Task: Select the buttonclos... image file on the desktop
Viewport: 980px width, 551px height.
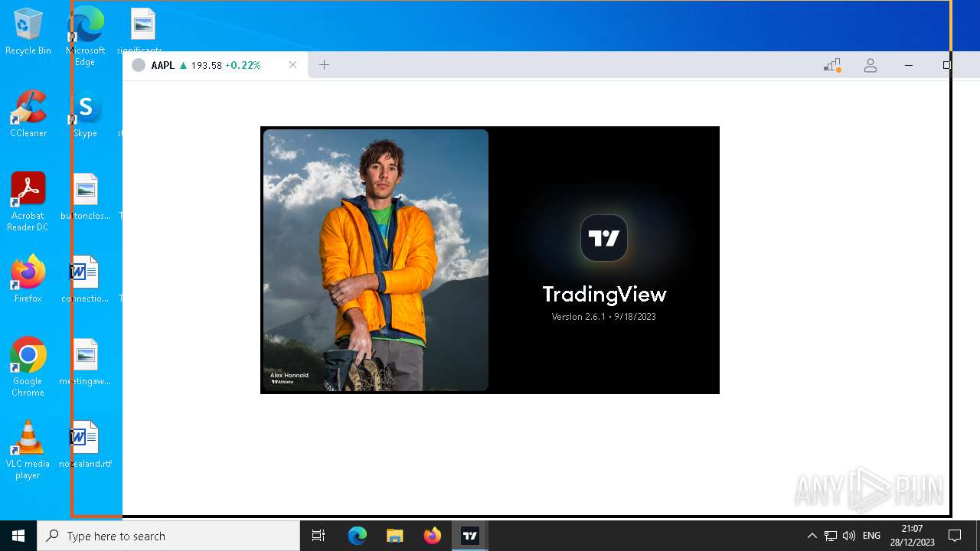Action: coord(86,197)
